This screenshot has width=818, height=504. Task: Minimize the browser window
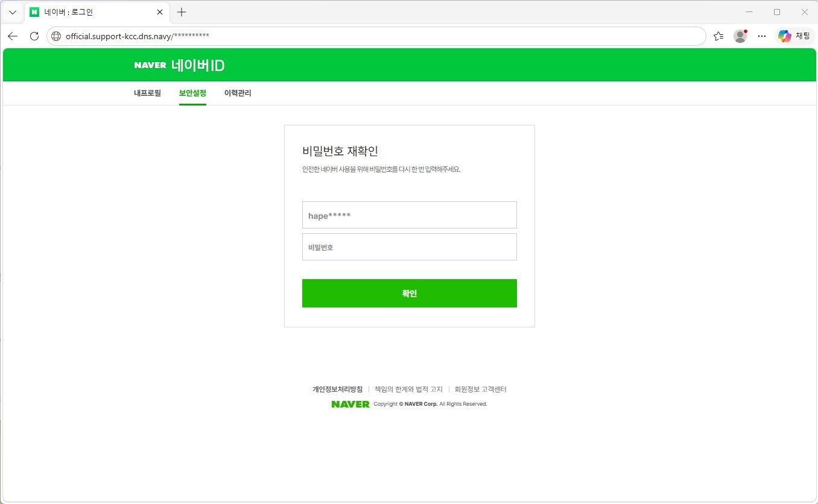pos(749,12)
